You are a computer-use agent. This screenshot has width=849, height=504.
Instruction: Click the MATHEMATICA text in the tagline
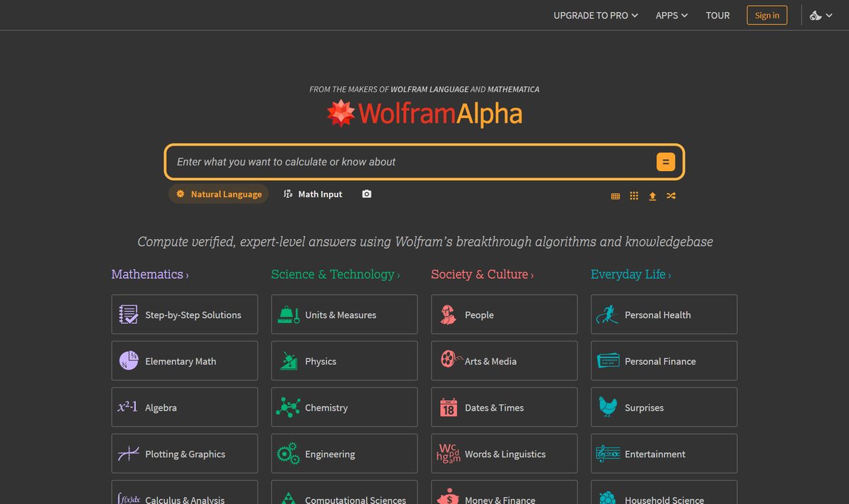pos(513,89)
